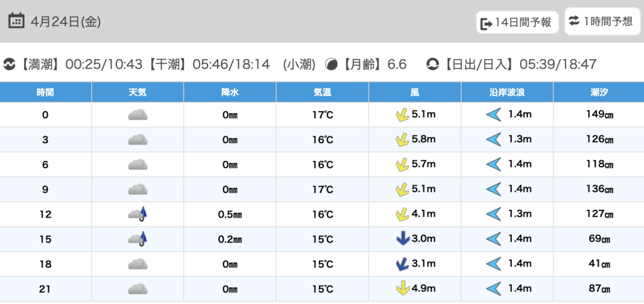Click the sunrise icon beside 日出/日入
The height and width of the screenshot is (304, 644).
pyautogui.click(x=433, y=65)
